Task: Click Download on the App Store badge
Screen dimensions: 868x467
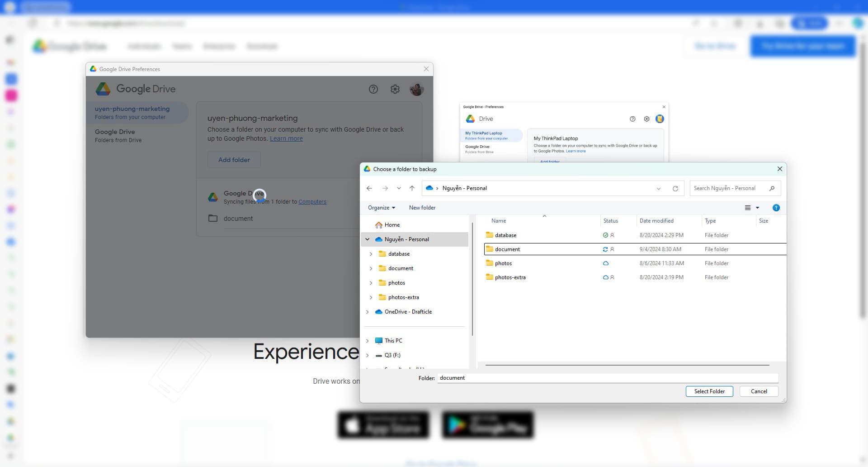Action: [383, 425]
